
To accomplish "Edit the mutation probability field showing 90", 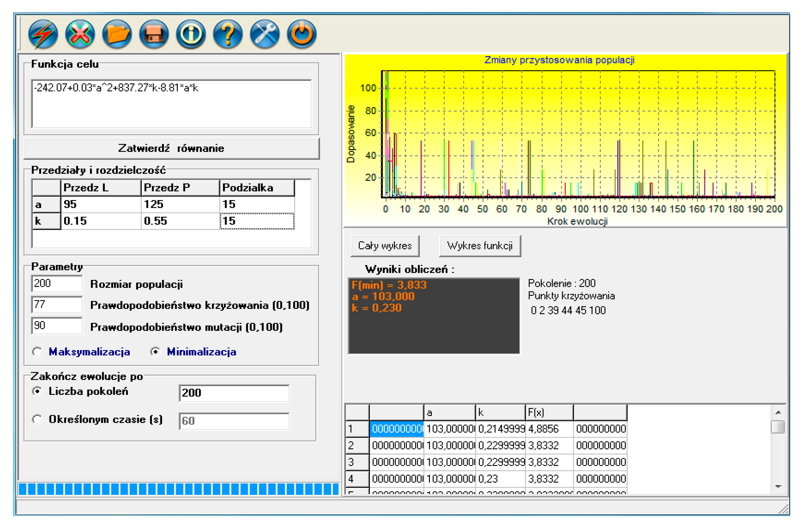I will (x=57, y=326).
